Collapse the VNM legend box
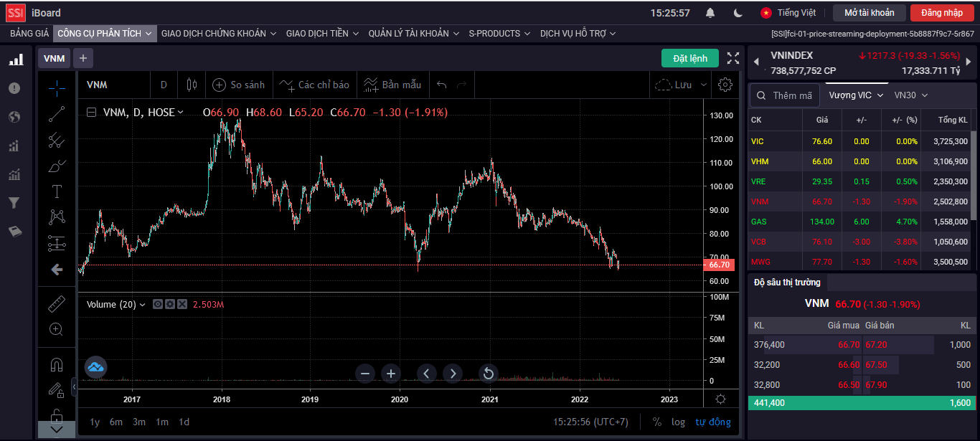980x441 pixels. (x=91, y=113)
